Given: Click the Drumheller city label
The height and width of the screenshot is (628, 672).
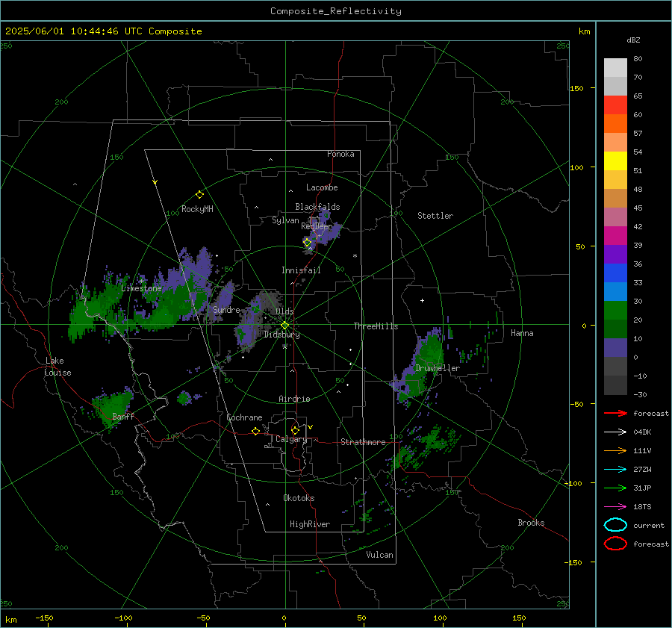Looking at the screenshot, I should (438, 368).
